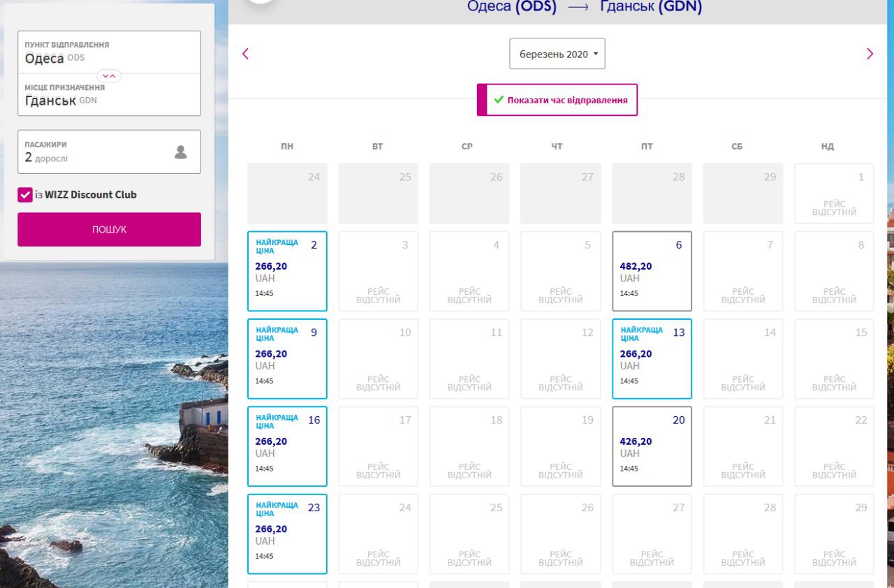This screenshot has height=588, width=894.
Task: Click the ВТ weekday column header
Action: pyautogui.click(x=378, y=147)
